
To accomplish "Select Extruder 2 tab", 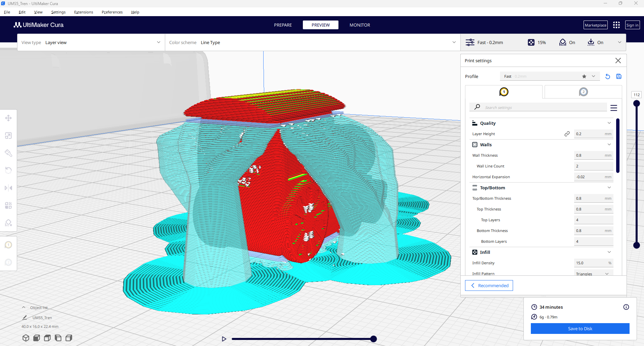I will point(583,91).
